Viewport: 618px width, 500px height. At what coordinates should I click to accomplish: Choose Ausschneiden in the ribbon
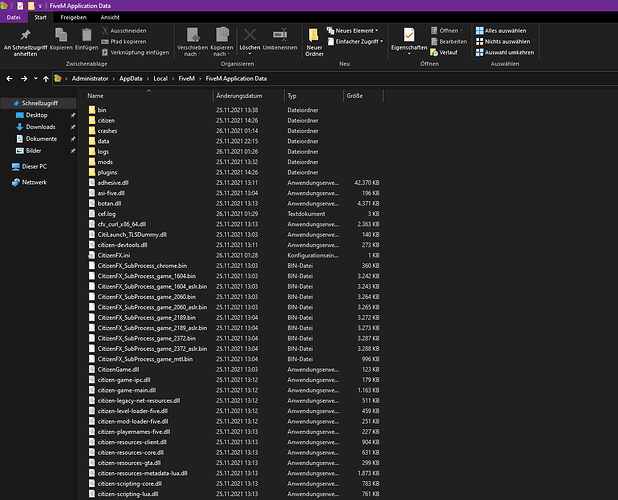124,31
